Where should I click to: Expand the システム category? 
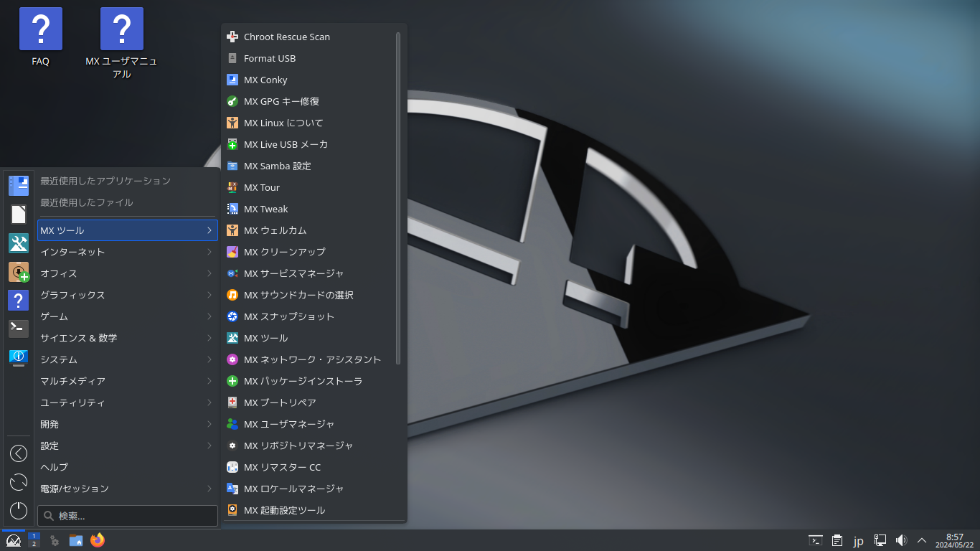[128, 359]
